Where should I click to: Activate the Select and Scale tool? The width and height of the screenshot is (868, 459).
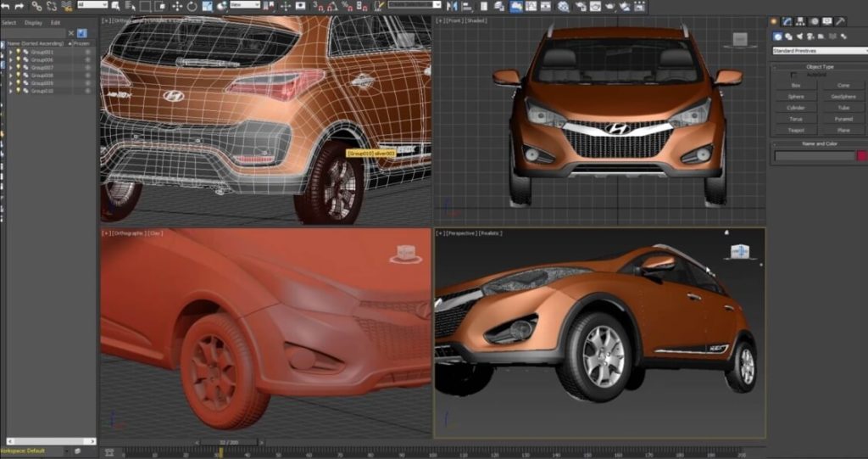point(207,6)
